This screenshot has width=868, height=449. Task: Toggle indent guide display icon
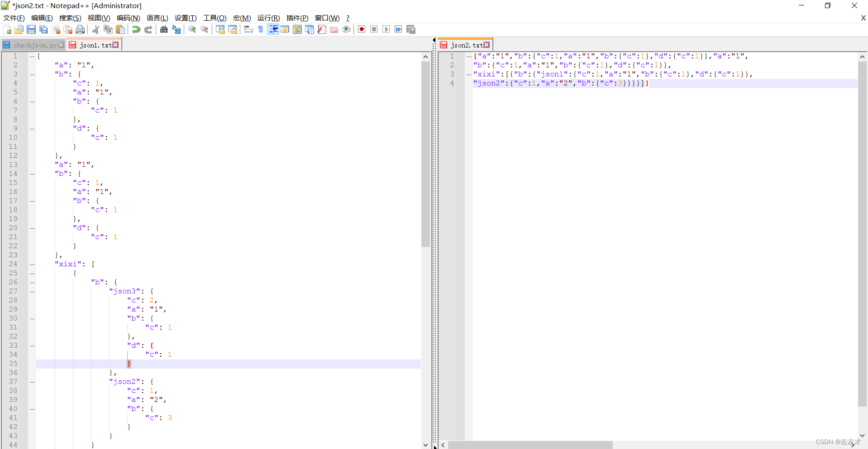(x=273, y=29)
